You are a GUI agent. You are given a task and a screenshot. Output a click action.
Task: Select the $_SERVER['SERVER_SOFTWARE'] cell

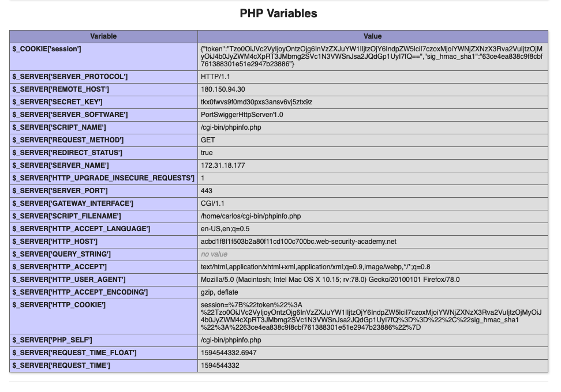(x=103, y=115)
